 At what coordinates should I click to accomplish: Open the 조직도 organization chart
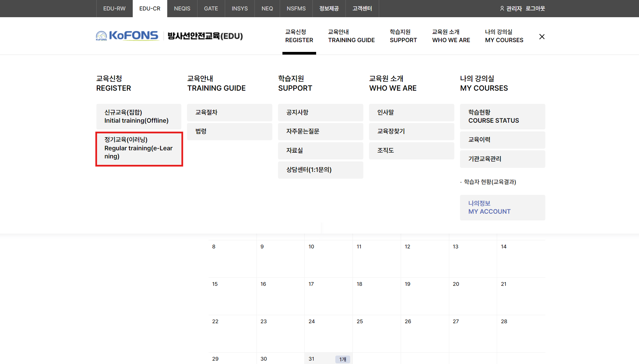[412, 151]
